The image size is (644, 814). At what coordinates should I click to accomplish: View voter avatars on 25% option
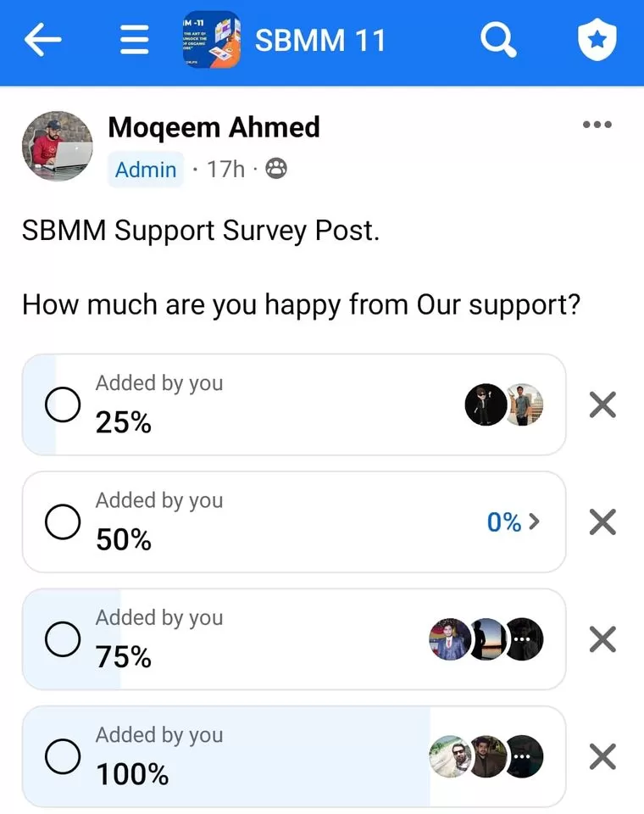point(504,405)
